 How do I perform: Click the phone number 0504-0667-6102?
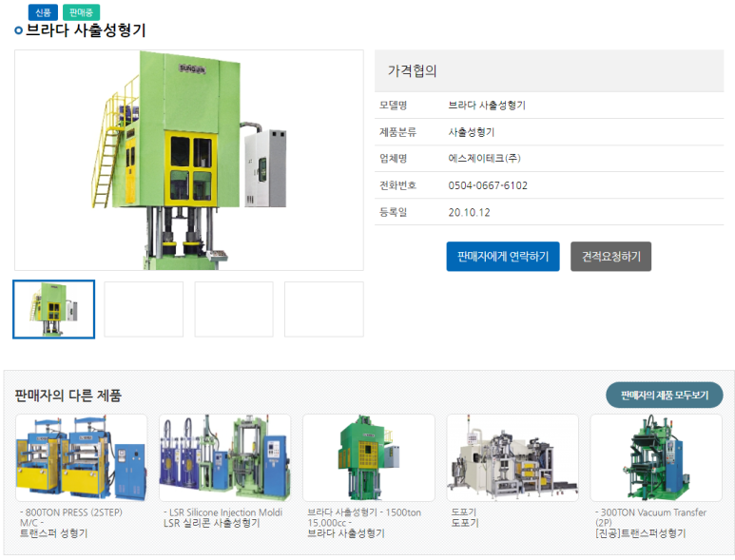[488, 185]
